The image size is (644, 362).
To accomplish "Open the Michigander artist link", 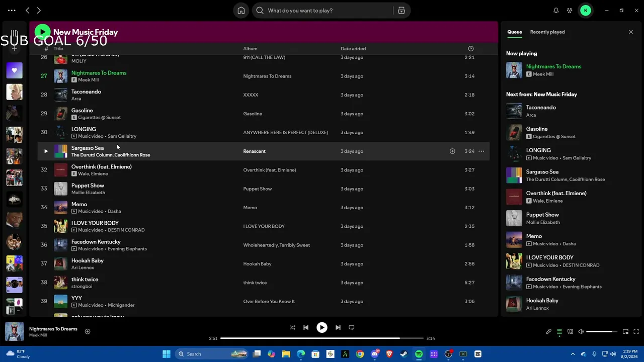I will click(x=121, y=305).
